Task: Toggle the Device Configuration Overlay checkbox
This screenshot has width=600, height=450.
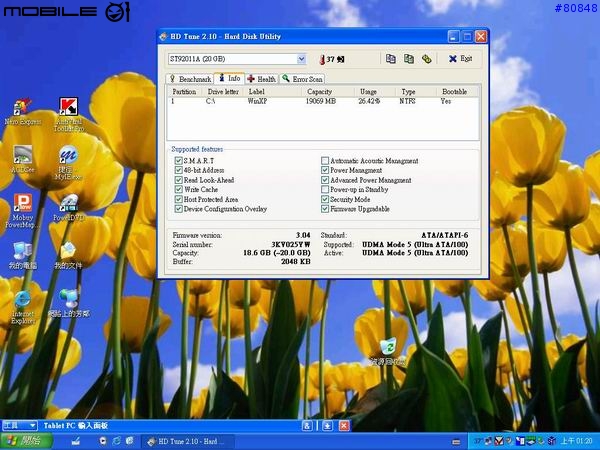Action: (178, 209)
